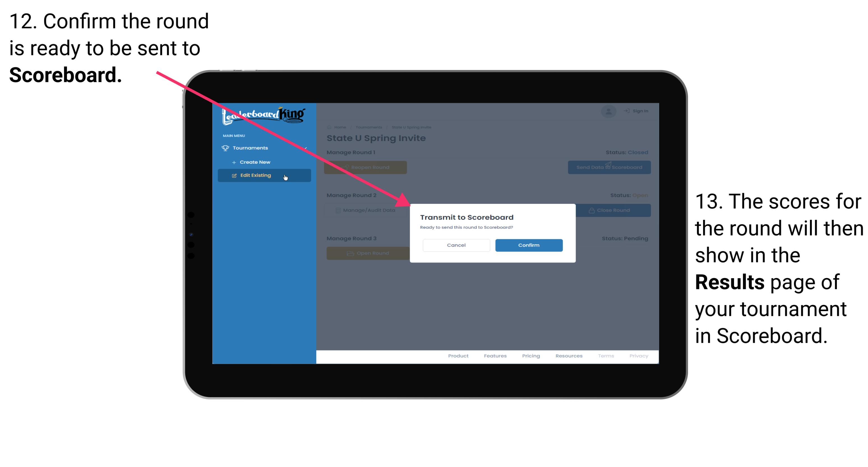Click the Pricing footer link
Screen dimensions: 868x467
tap(530, 355)
